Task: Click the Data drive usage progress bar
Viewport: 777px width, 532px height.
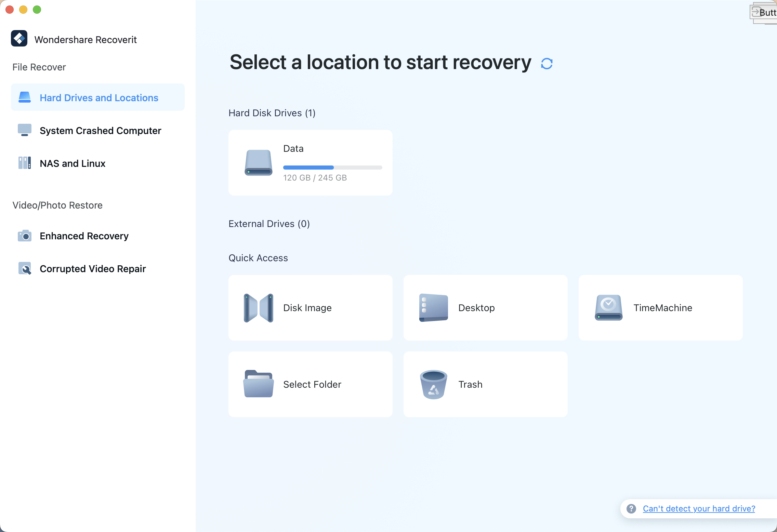Action: [333, 168]
